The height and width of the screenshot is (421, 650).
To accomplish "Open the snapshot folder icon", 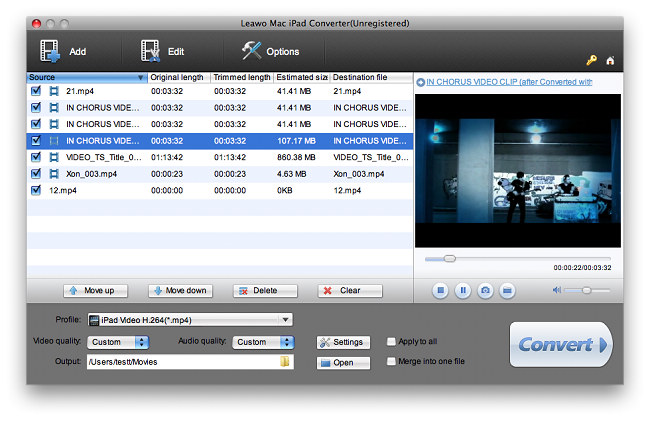I will [507, 290].
